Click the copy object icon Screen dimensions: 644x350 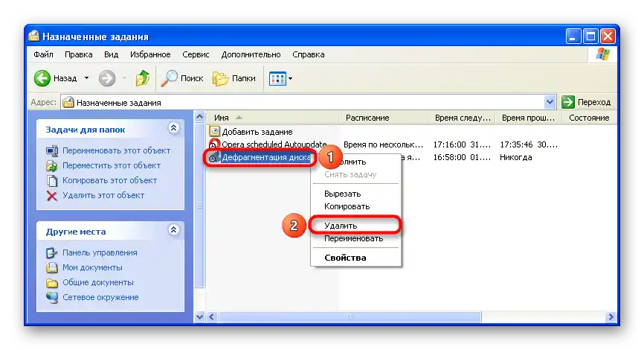(x=52, y=180)
